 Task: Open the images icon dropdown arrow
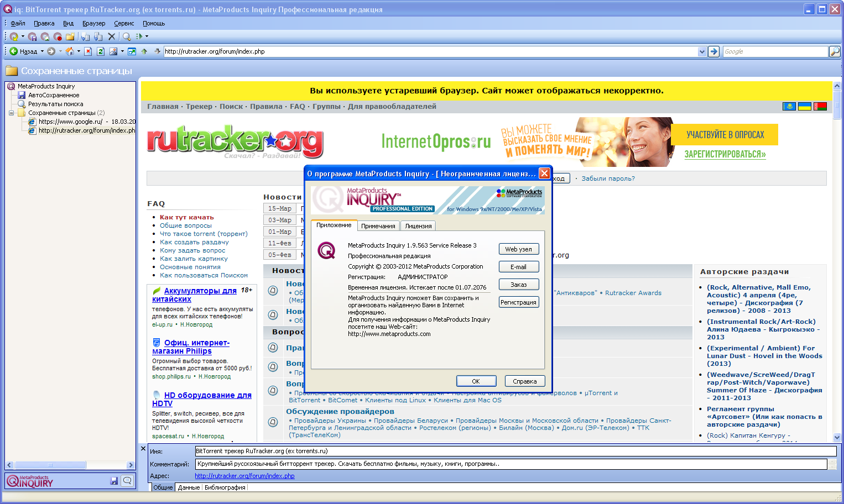(122, 51)
